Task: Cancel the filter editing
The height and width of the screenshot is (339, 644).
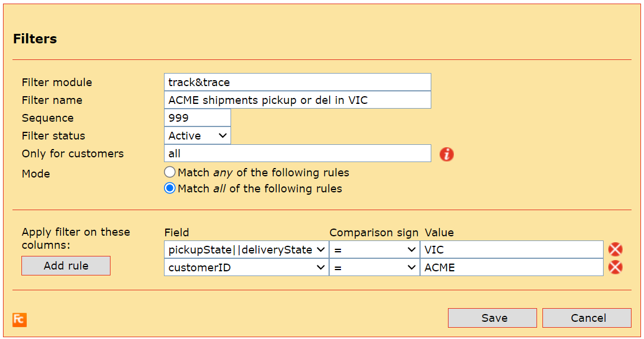Action: coord(586,318)
